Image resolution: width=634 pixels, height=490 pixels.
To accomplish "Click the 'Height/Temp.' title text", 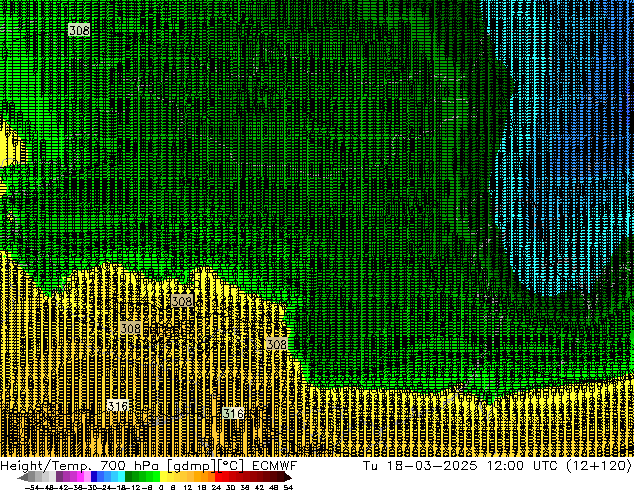I will click(44, 466).
